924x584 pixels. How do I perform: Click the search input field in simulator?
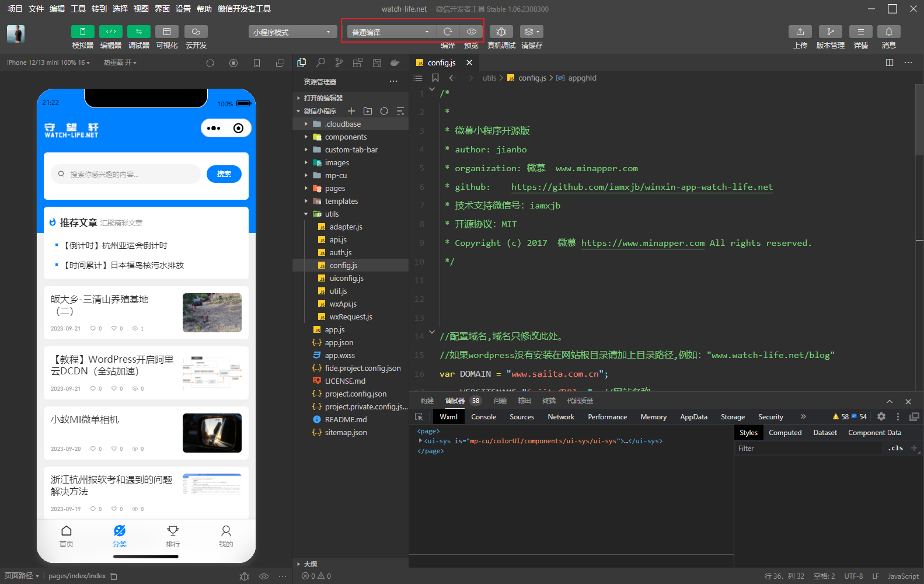(125, 174)
